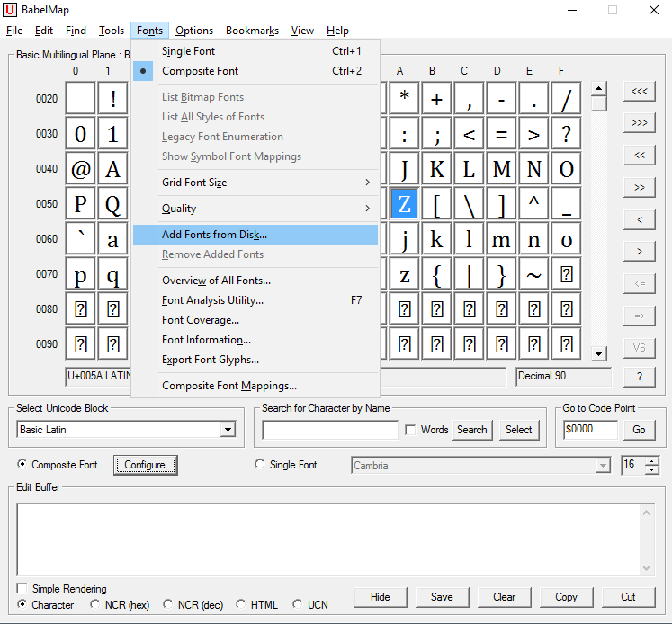672x624 pixels.
Task: Click the Configure button
Action: click(146, 465)
